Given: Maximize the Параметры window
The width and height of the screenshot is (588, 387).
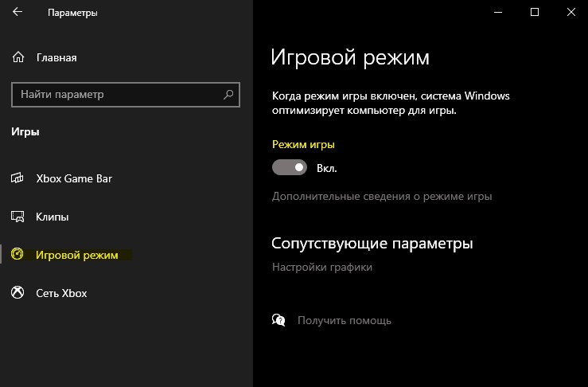Looking at the screenshot, I should click(535, 12).
